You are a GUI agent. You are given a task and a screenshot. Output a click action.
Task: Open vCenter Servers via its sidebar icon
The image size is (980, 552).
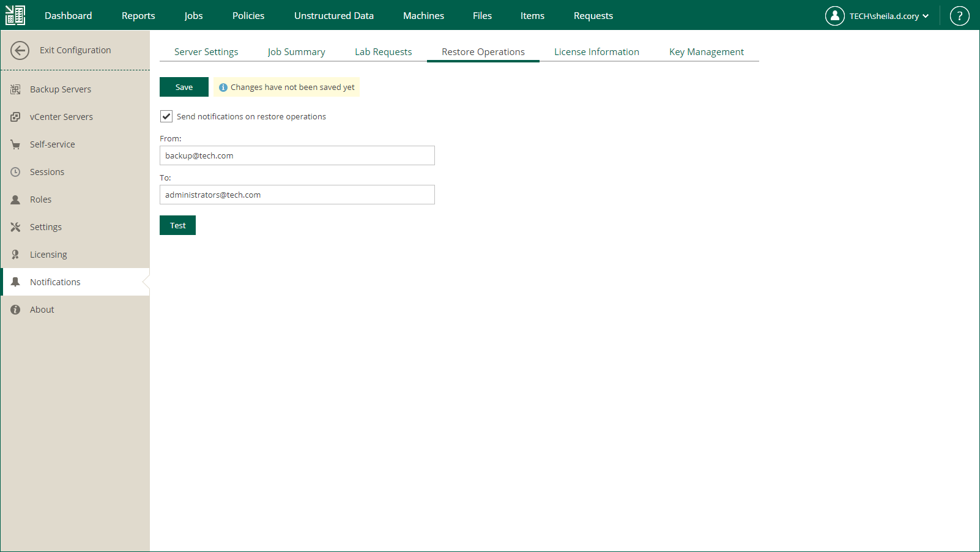point(15,116)
